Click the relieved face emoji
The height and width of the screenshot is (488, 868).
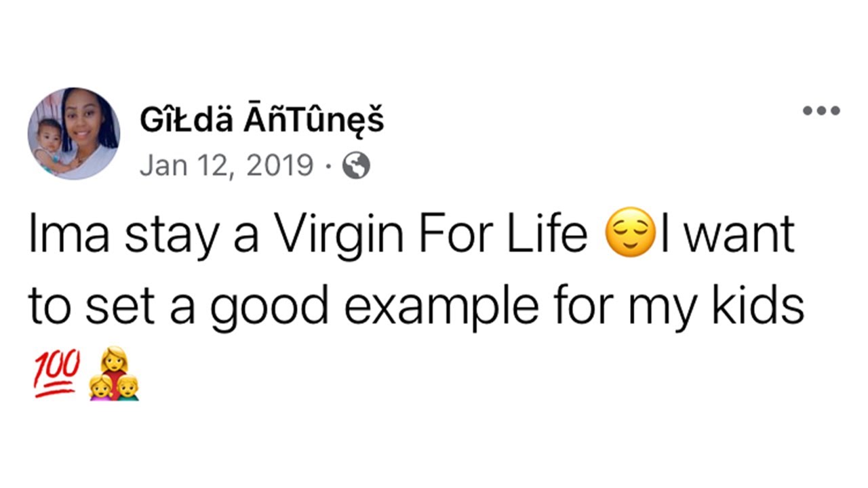[x=630, y=233]
